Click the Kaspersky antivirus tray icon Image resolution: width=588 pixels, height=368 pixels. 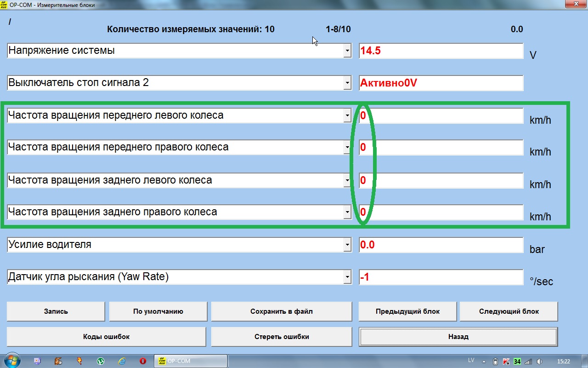(x=506, y=361)
